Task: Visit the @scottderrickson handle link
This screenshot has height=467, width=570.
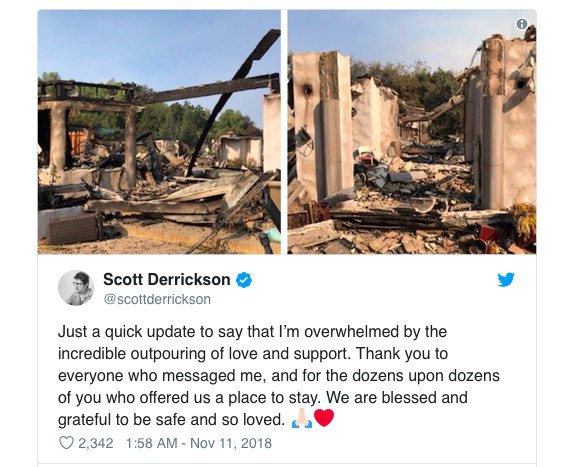Action: tap(157, 299)
